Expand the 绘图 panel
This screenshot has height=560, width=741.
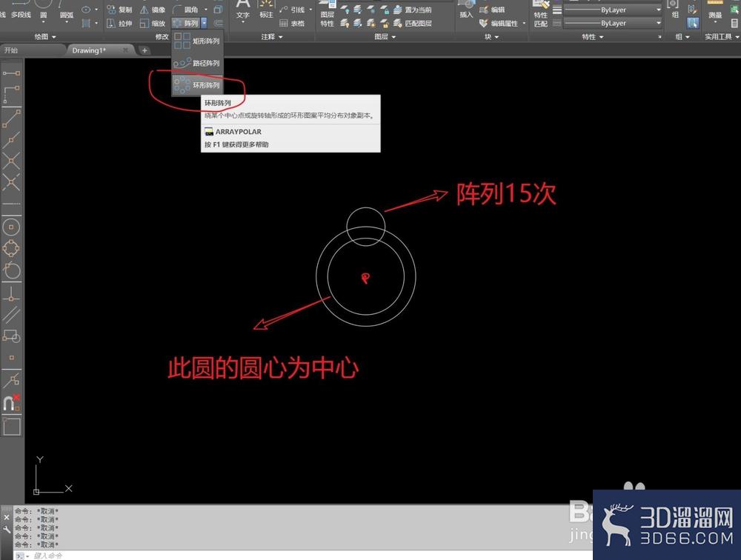point(45,36)
